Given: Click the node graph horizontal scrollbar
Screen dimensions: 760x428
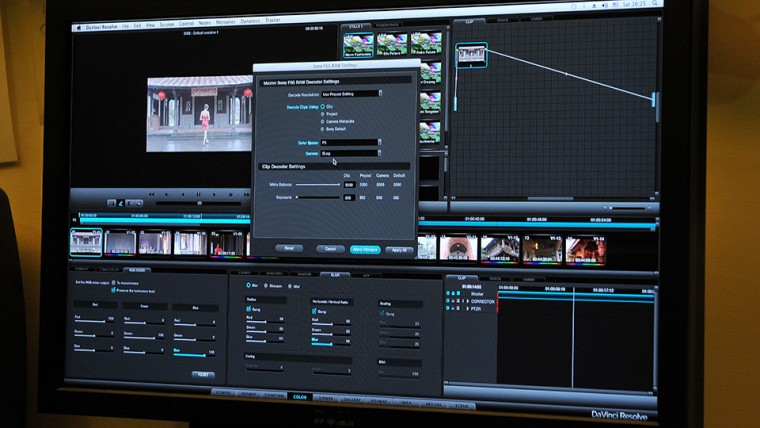Looking at the screenshot, I should click(x=550, y=198).
